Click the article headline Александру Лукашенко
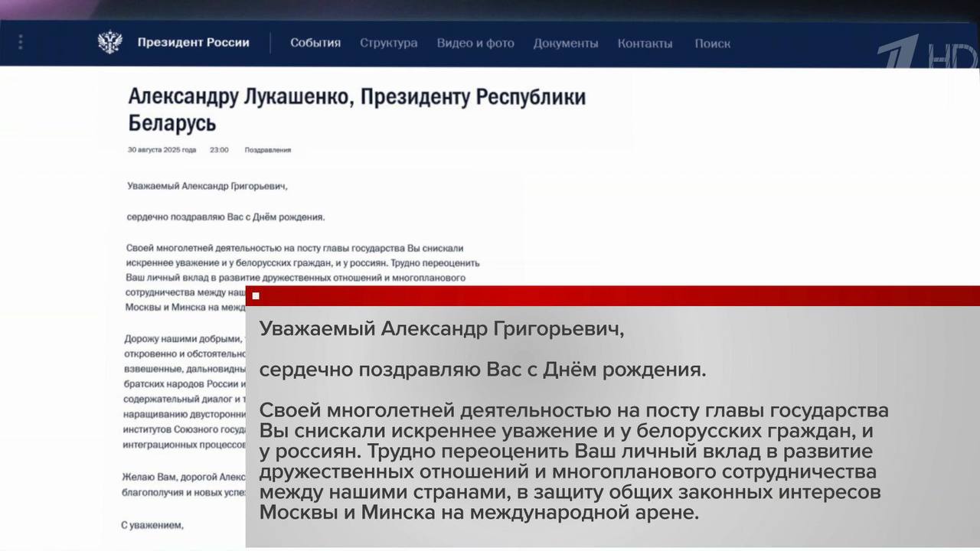Screen dimensions: 980x551 click(357, 109)
